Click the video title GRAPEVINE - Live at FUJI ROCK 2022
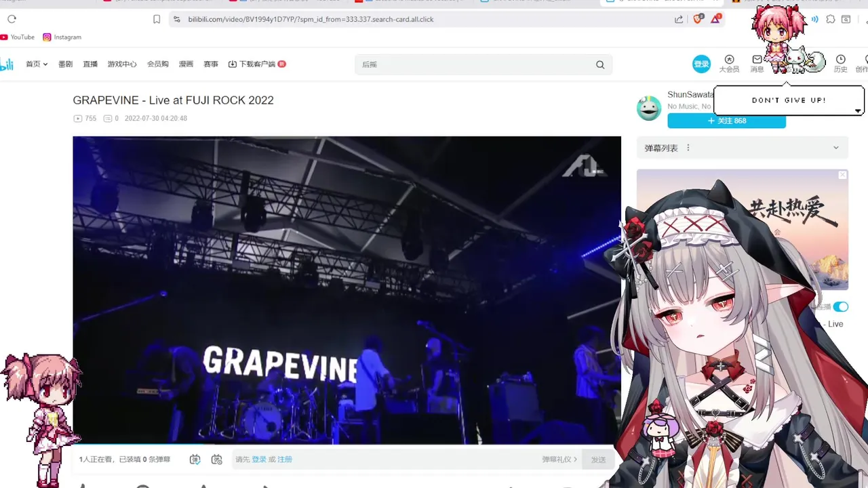This screenshot has width=868, height=488. coord(173,100)
